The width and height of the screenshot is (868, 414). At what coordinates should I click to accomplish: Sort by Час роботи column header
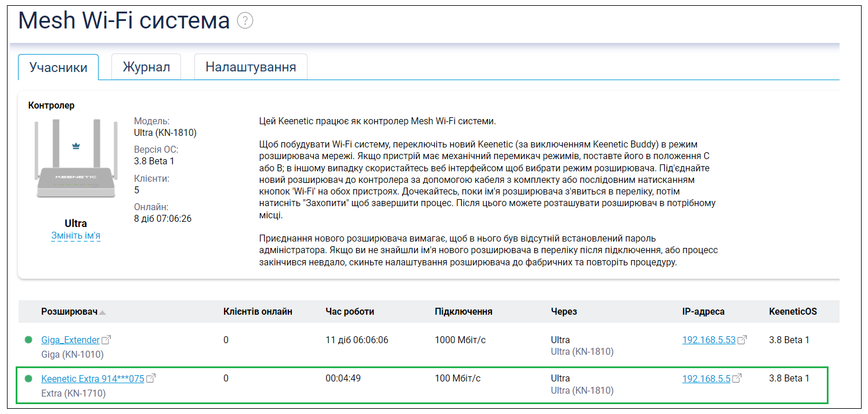tap(350, 312)
